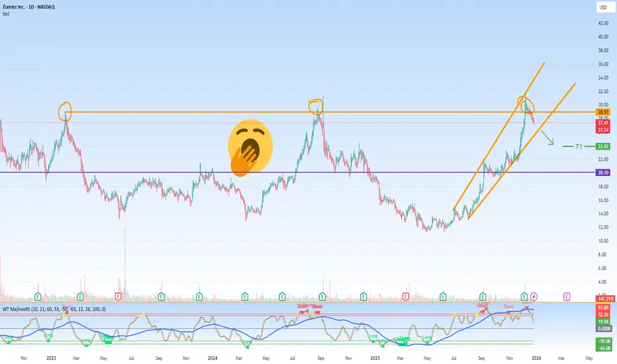Click the earnings marker near Sep 2025

pyautogui.click(x=483, y=296)
